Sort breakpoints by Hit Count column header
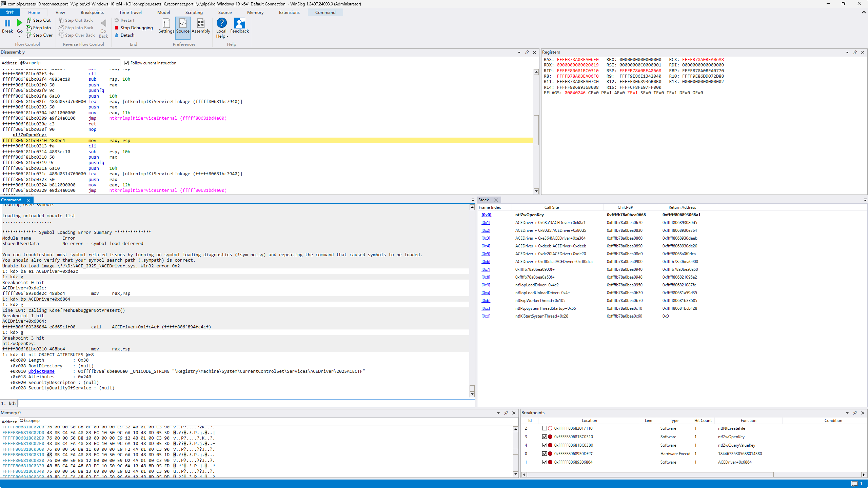868x488 pixels. click(x=703, y=421)
